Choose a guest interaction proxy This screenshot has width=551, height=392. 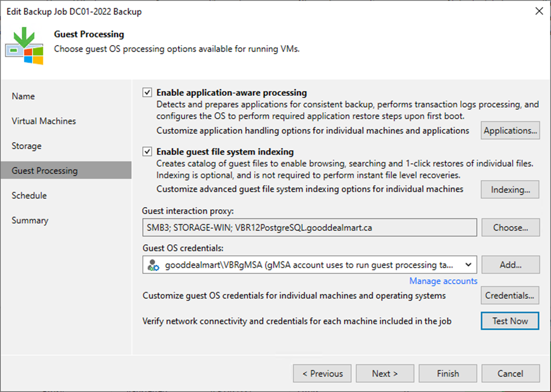tap(510, 227)
